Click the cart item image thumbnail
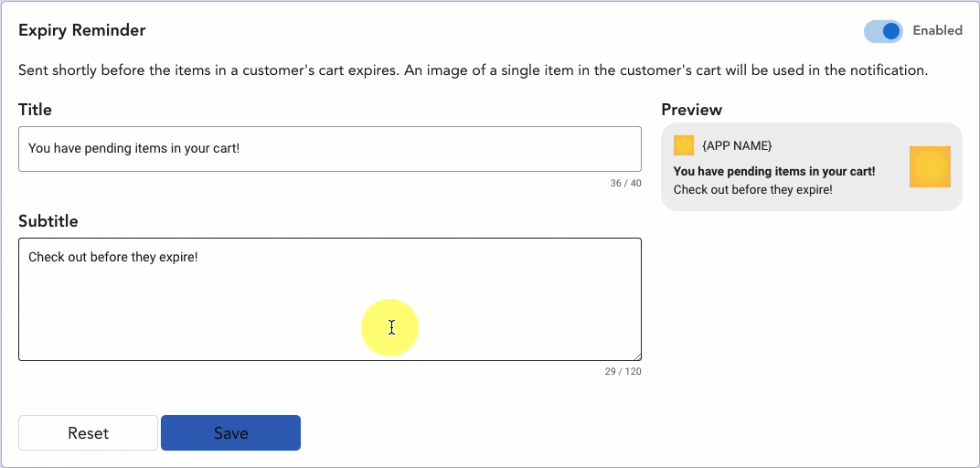Image resolution: width=980 pixels, height=468 pixels. click(x=930, y=167)
